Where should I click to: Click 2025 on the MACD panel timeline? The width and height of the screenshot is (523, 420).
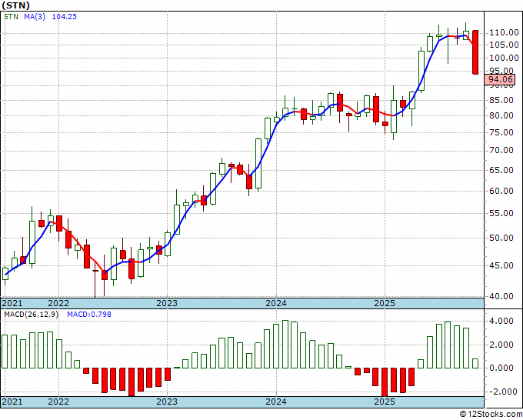[385, 402]
